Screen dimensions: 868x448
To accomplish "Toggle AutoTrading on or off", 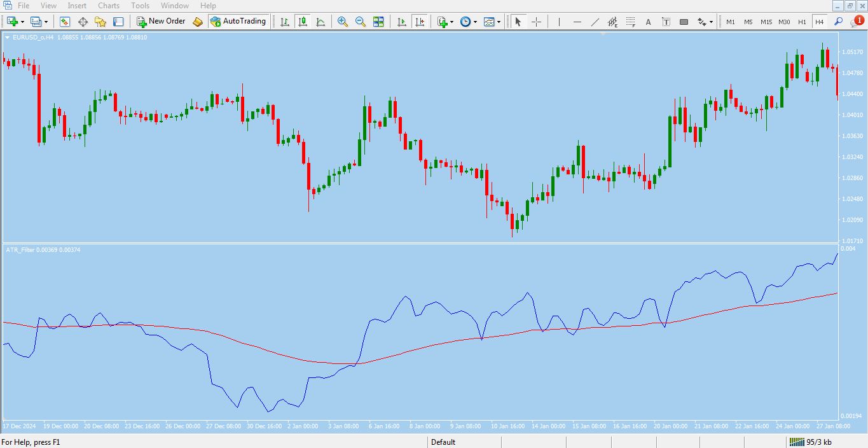I will 238,22.
